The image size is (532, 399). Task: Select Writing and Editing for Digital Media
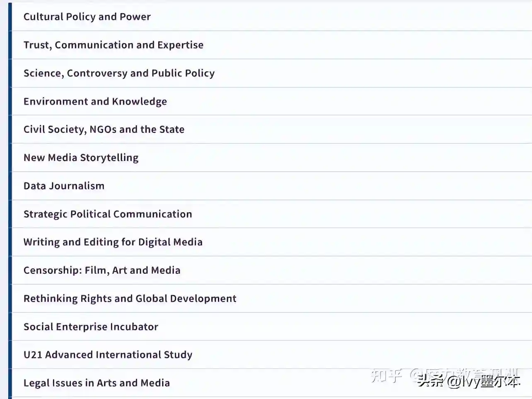[113, 242]
